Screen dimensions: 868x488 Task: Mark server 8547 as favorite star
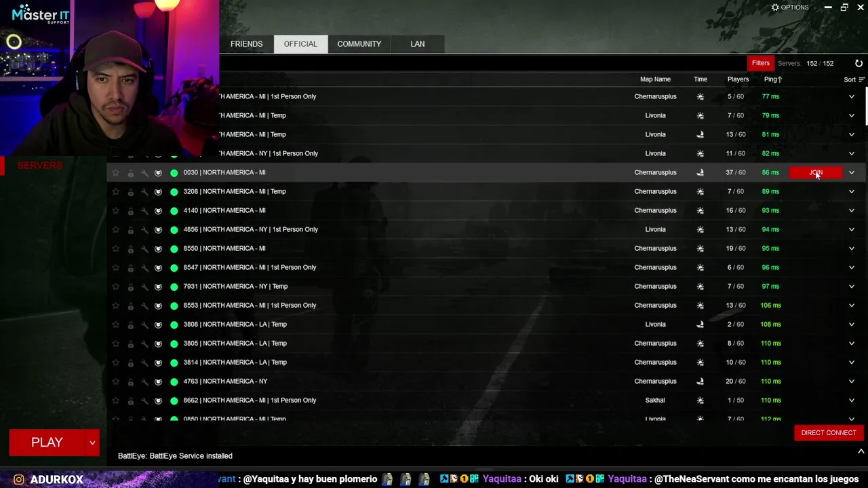coord(116,268)
